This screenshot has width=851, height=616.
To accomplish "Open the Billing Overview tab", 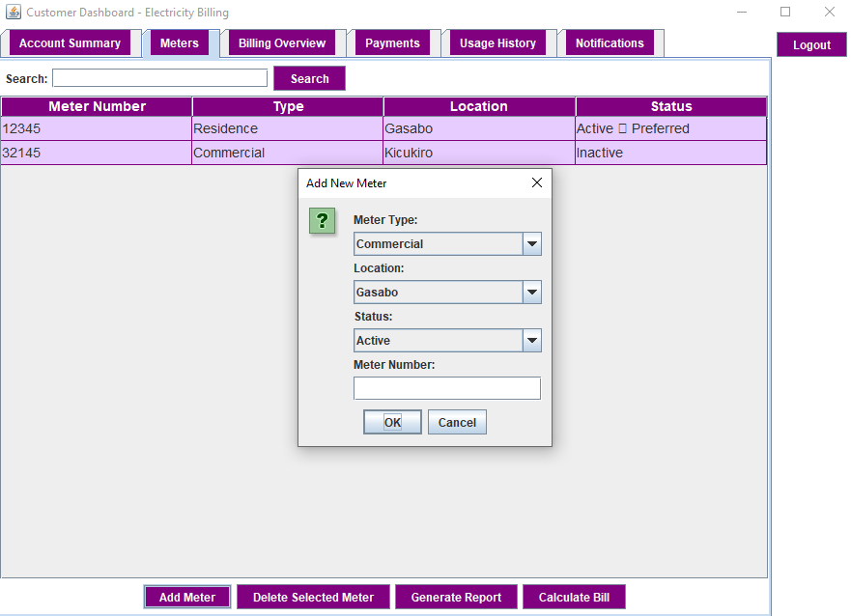I will coord(282,43).
